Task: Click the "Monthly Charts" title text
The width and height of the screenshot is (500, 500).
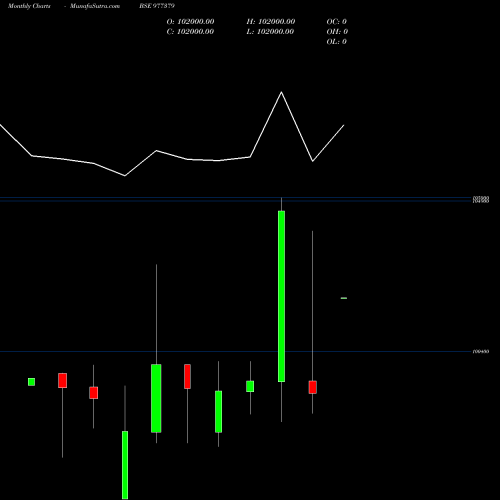Action: [29, 6]
